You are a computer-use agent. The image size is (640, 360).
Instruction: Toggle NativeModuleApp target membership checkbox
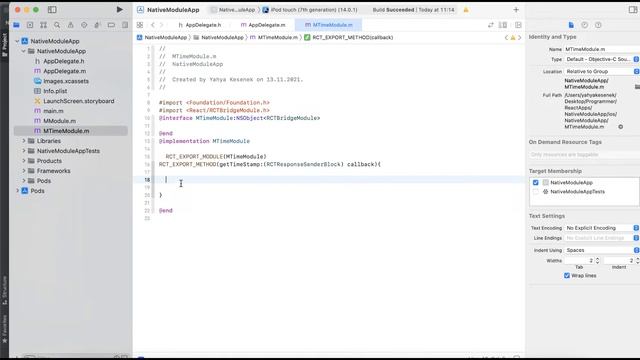[x=536, y=182]
